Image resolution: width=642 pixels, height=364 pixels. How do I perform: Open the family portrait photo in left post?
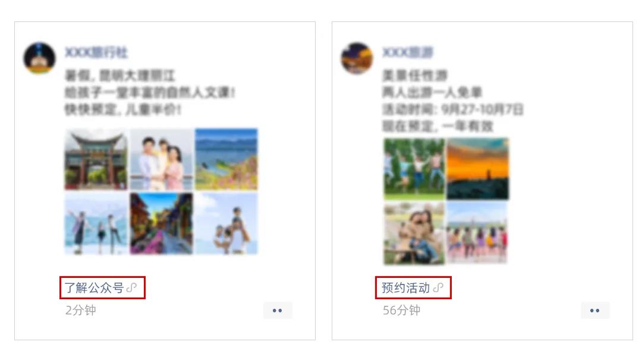pyautogui.click(x=161, y=160)
